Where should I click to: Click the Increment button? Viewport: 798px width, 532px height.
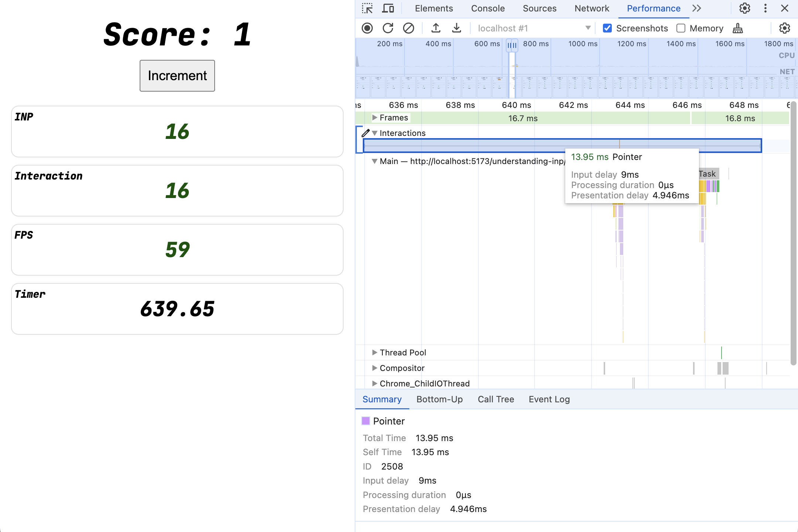tap(177, 75)
